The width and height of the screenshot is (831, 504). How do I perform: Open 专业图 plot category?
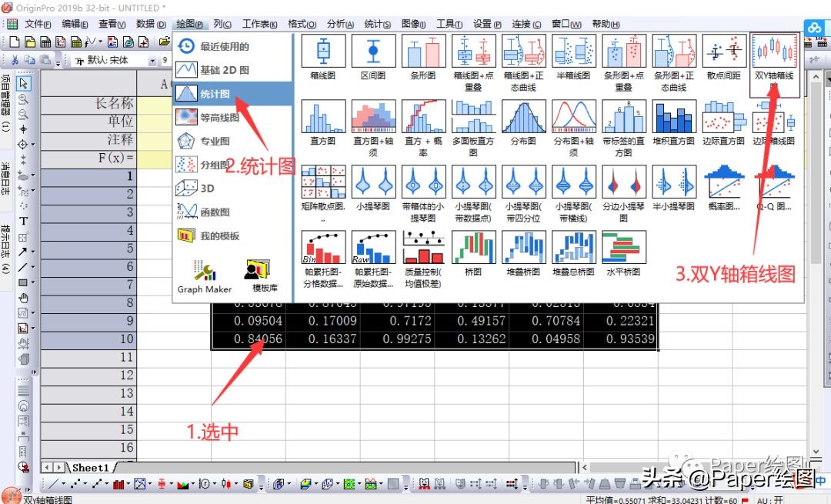click(233, 141)
